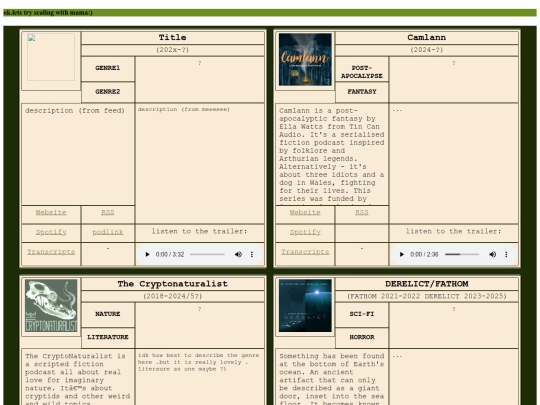The image size is (540, 405).
Task: Open the Website link in Camlann card
Action: coord(305,212)
